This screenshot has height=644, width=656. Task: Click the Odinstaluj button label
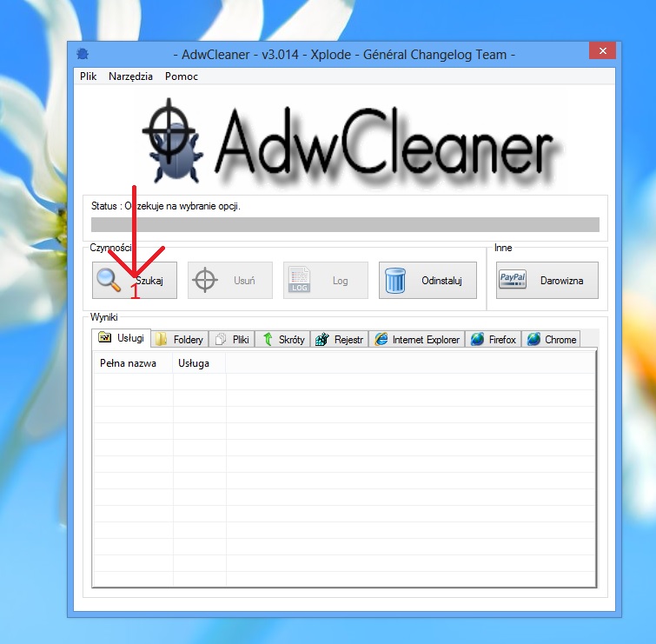[x=441, y=281]
